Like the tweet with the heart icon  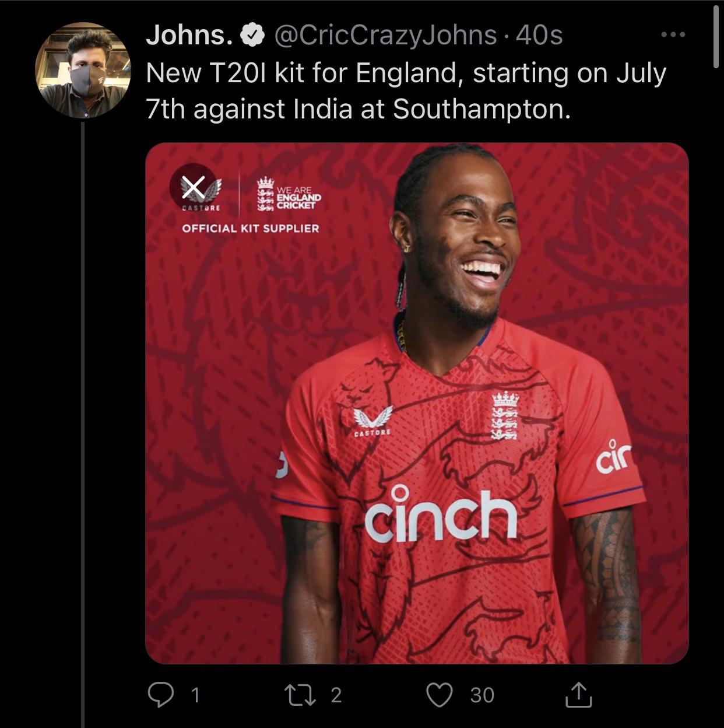click(x=440, y=695)
